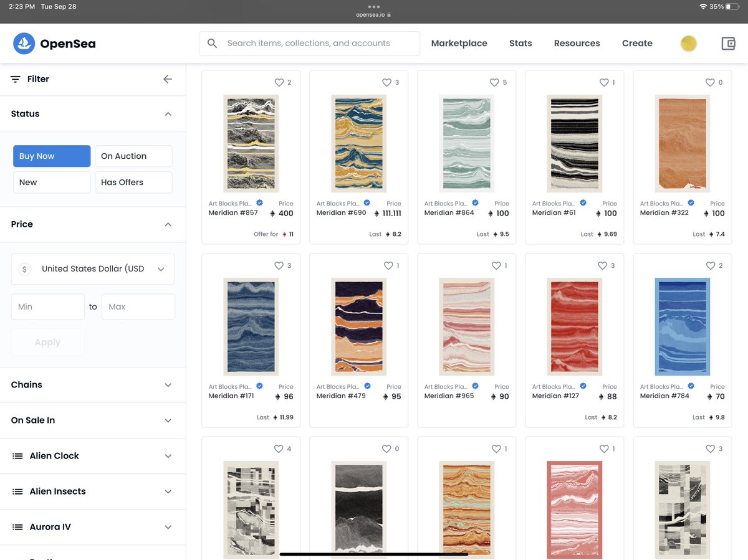Open the Meridian #857 artwork thumbnail
Viewport: 748px width, 560px height.
tap(251, 144)
